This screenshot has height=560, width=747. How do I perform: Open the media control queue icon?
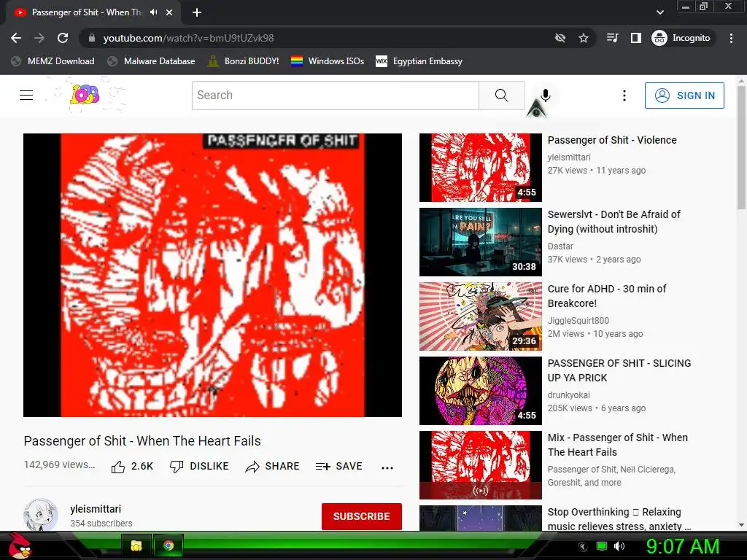point(612,38)
